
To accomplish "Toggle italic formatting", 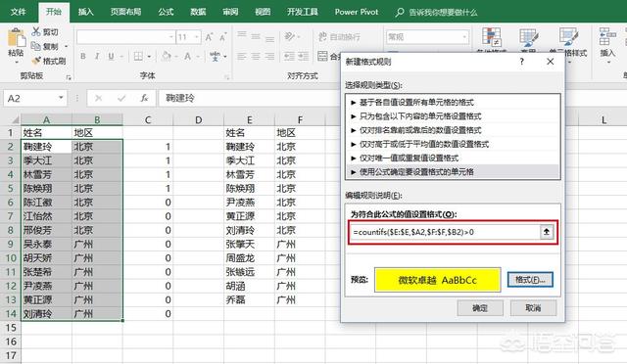I will point(97,57).
